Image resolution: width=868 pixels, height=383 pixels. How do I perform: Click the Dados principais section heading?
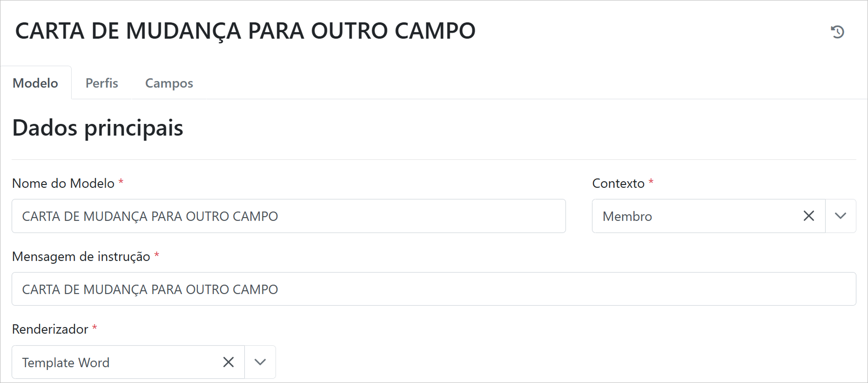98,128
